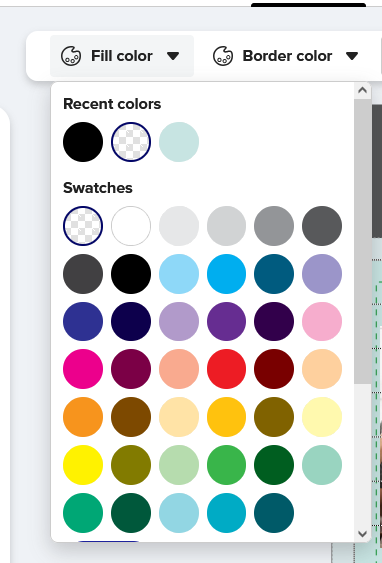The height and width of the screenshot is (563, 382).
Task: Select the periwinkle swatch
Action: [322, 274]
